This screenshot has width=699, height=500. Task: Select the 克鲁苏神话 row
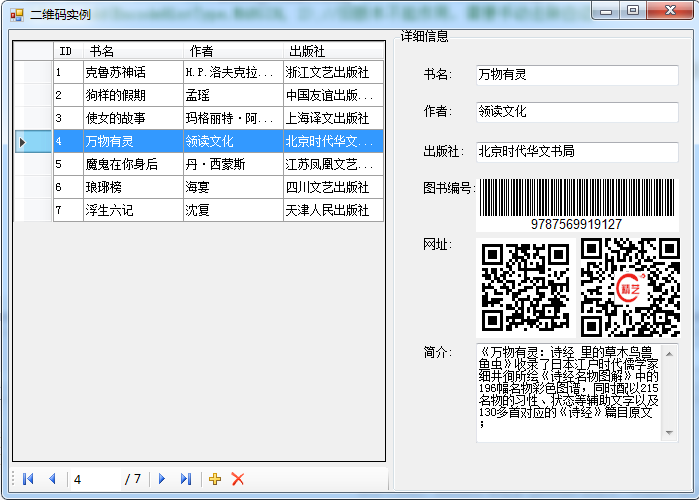pyautogui.click(x=218, y=72)
